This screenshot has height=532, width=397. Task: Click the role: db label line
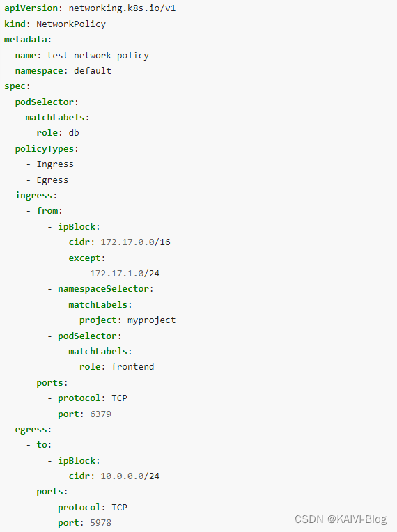click(58, 133)
